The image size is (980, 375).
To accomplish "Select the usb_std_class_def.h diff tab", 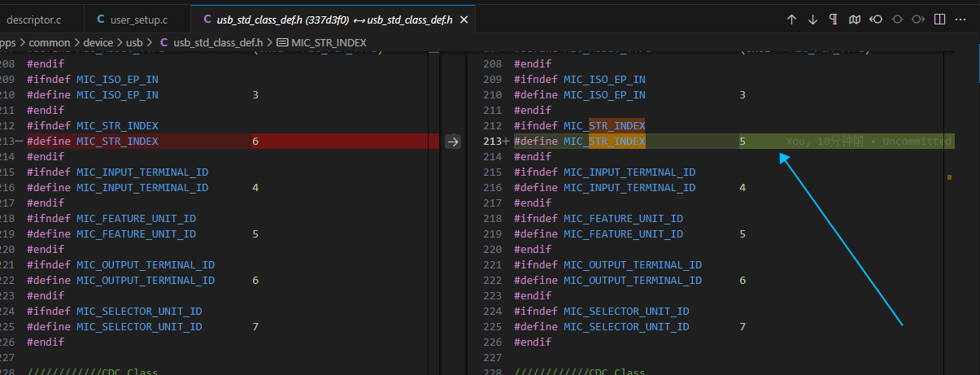I will (333, 18).
